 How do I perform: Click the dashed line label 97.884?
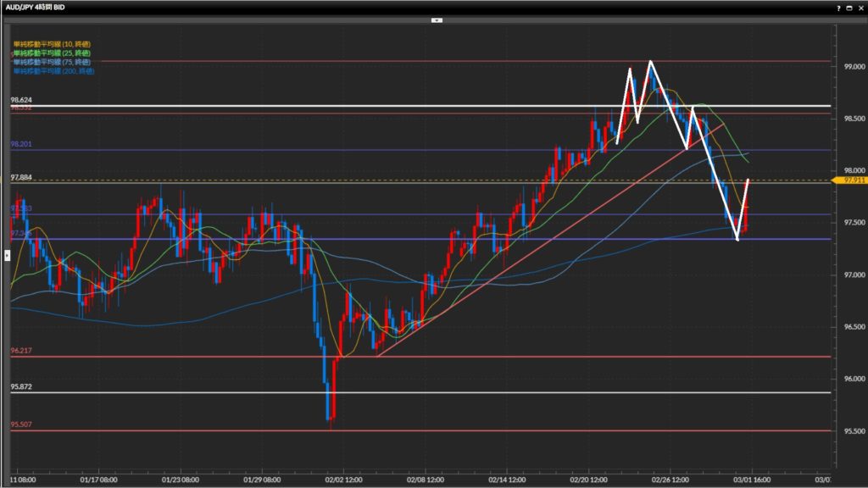[21, 177]
